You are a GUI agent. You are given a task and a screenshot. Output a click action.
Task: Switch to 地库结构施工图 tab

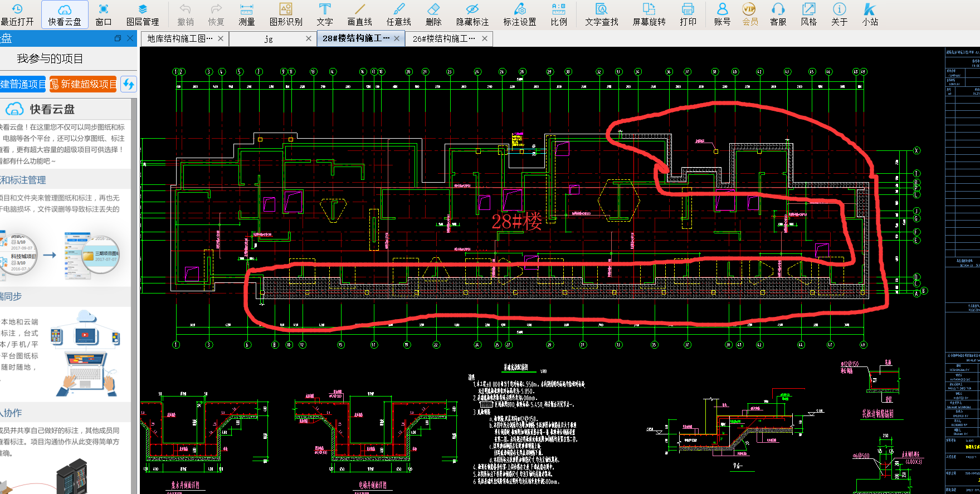tap(180, 38)
